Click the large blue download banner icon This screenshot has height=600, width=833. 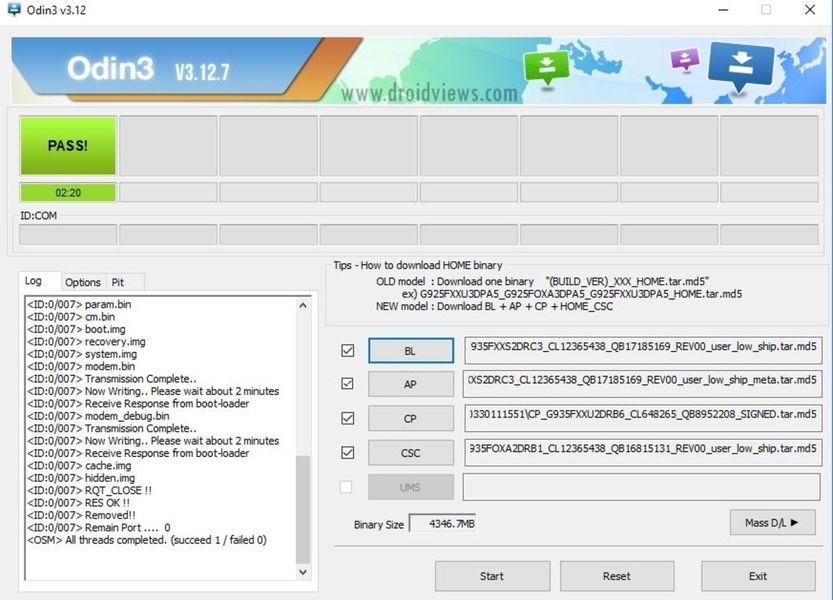[x=740, y=66]
